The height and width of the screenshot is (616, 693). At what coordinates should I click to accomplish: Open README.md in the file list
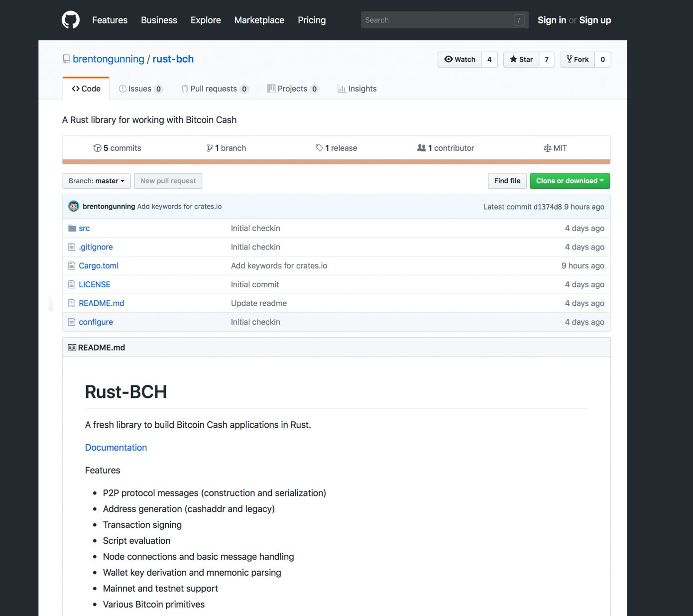[102, 303]
